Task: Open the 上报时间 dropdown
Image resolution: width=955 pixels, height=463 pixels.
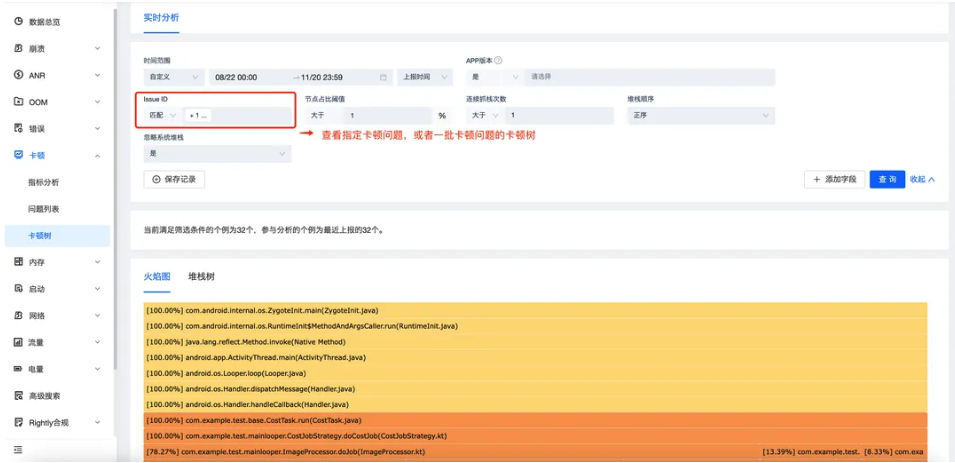Action: click(x=425, y=77)
